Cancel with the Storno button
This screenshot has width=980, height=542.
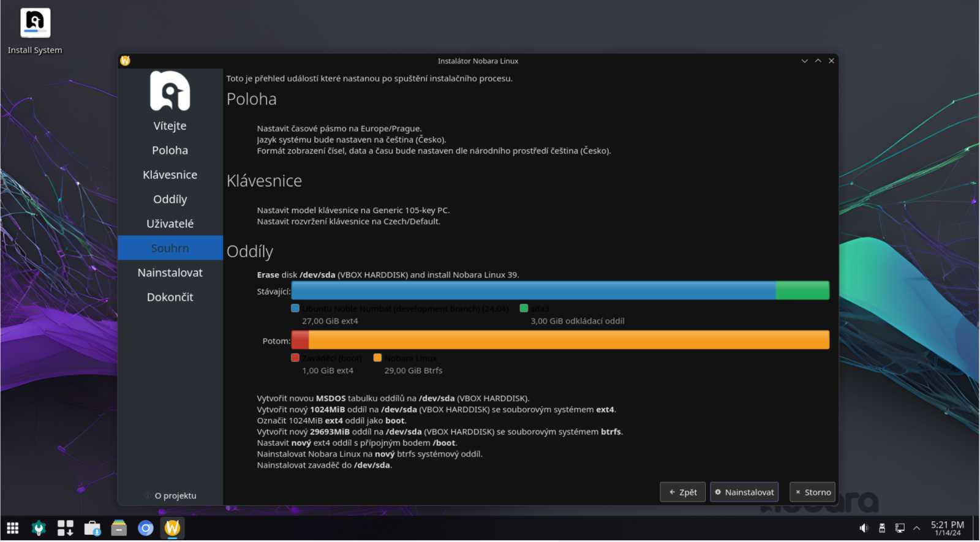point(813,492)
